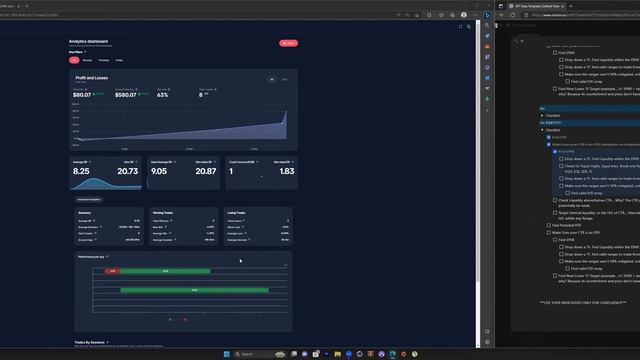
Task: Uncheck the ticked Find CTR checkbox
Action: 549,137
